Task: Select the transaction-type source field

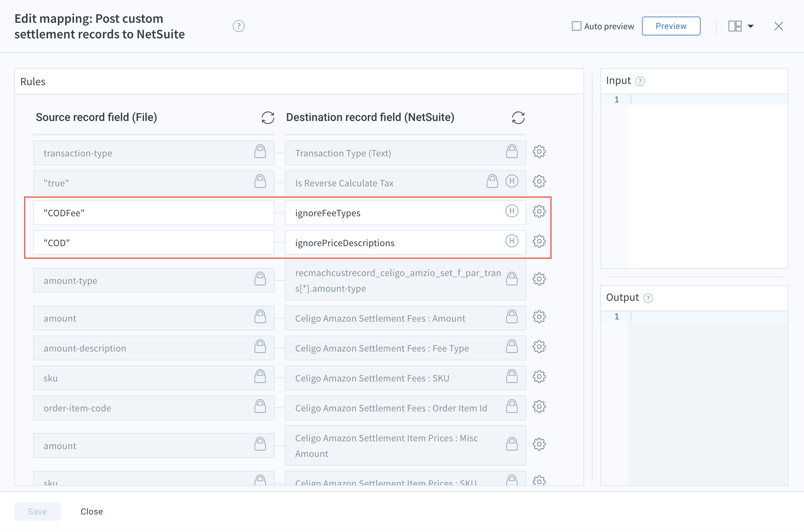Action: pyautogui.click(x=154, y=153)
